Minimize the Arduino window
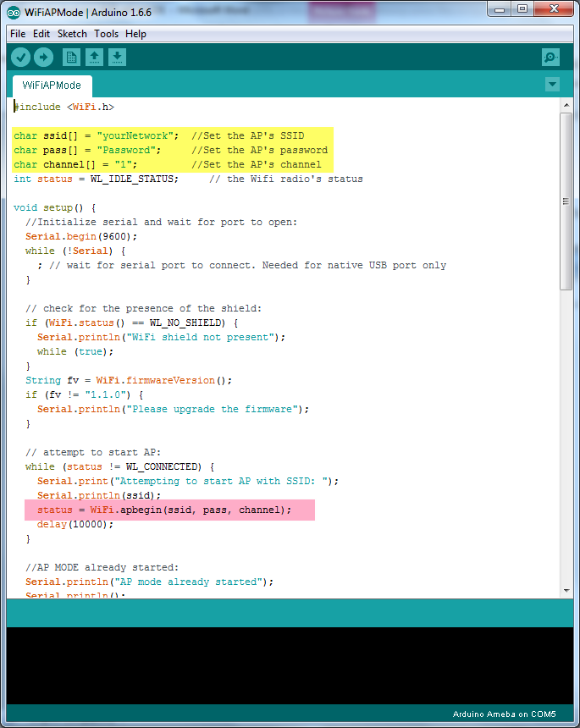This screenshot has height=728, width=580. [x=500, y=9]
